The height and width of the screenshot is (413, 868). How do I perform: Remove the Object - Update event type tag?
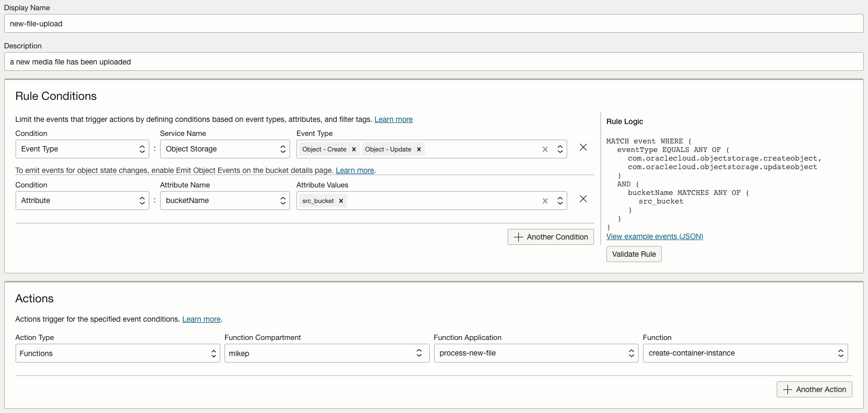click(x=419, y=149)
